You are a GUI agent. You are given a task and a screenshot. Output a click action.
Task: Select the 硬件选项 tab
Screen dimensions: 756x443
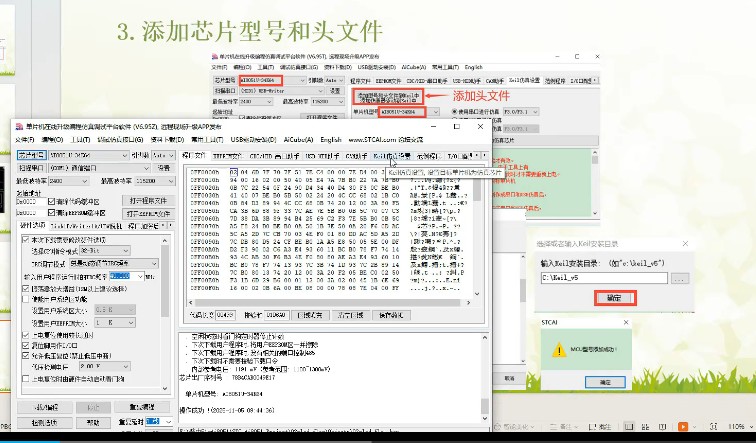click(x=33, y=226)
